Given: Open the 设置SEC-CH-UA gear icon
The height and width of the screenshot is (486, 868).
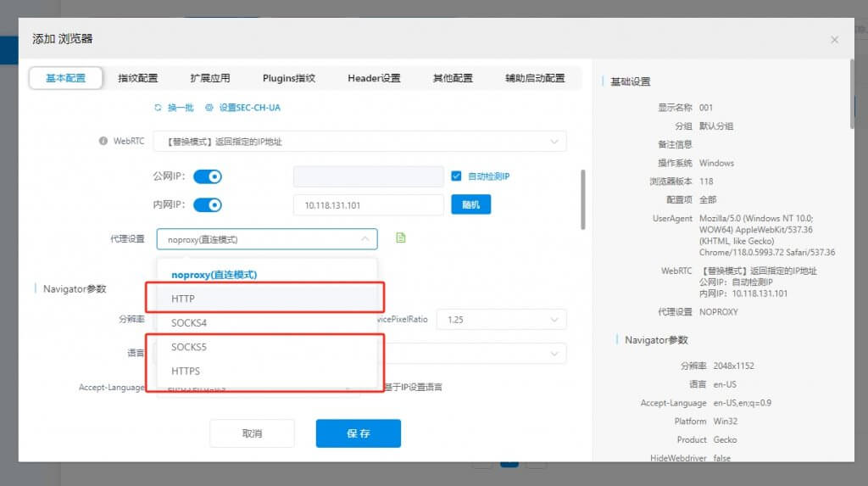Looking at the screenshot, I should tap(209, 108).
